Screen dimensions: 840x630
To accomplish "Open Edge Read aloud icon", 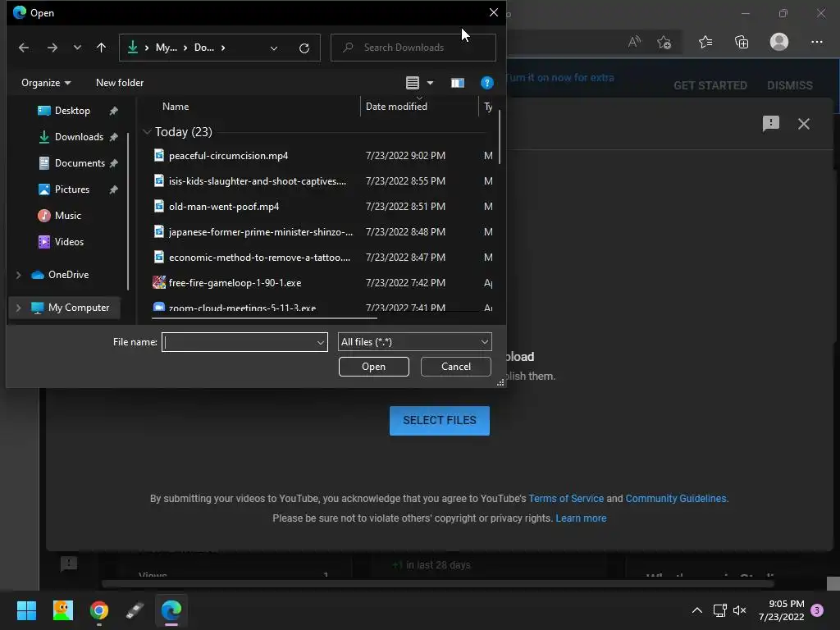I will tap(634, 42).
